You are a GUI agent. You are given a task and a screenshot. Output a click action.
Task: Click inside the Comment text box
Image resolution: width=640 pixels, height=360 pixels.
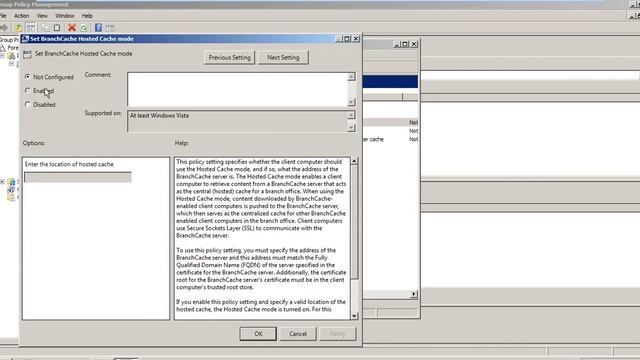click(x=237, y=89)
